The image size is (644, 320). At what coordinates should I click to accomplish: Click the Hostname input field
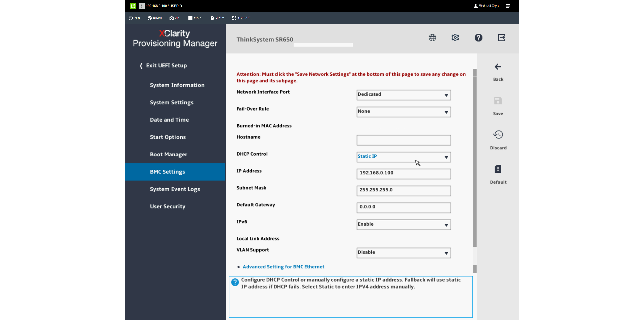[x=404, y=140]
